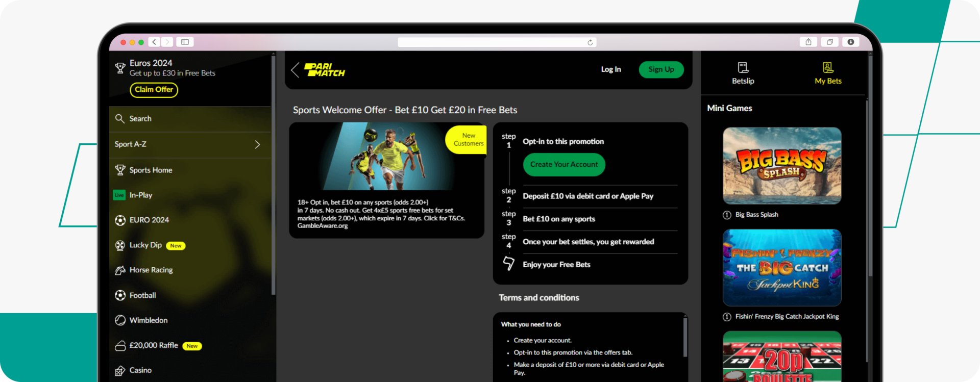Click the terms box scrollbar
This screenshot has width=980, height=382.
685,337
